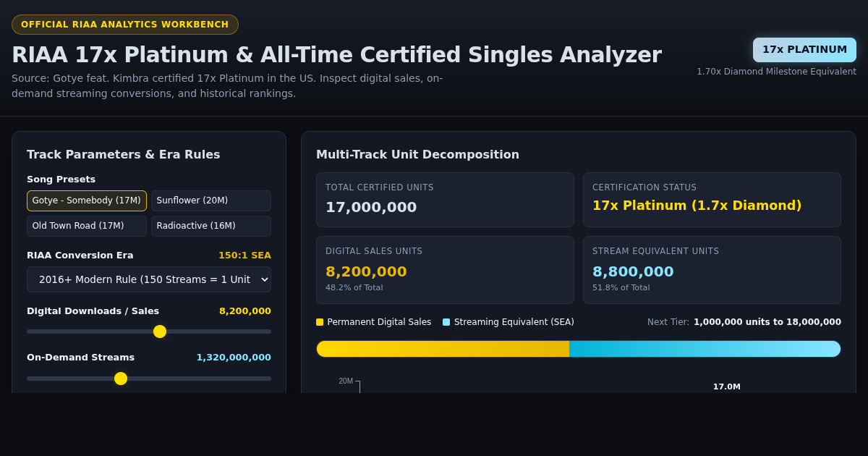Click the 17x PLATINUM badge
This screenshot has height=456, width=868.
click(x=804, y=50)
